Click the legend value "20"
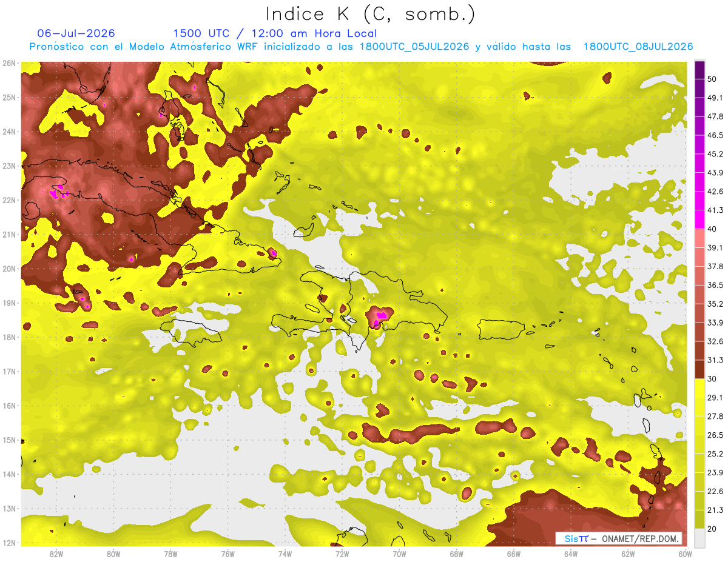728x562 pixels. pos(712,529)
